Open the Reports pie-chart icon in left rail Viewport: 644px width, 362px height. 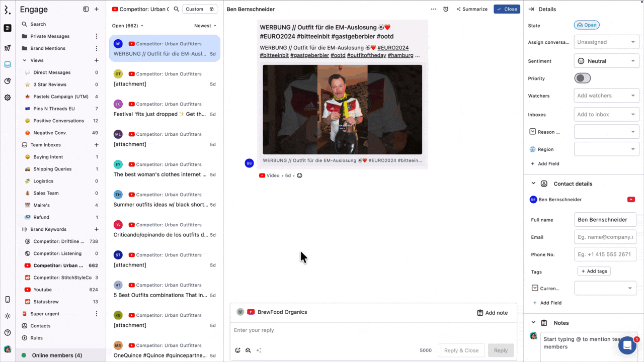pyautogui.click(x=8, y=81)
